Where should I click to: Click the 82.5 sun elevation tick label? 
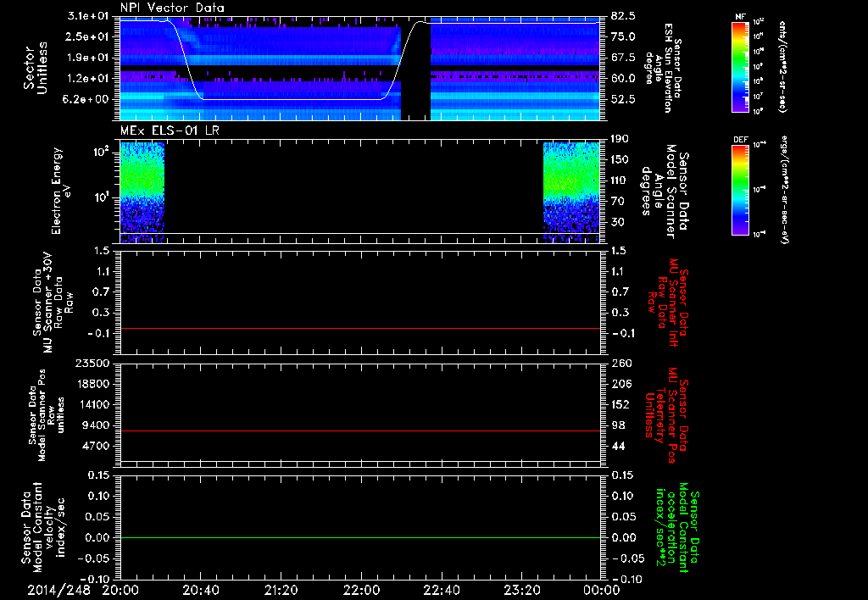623,16
